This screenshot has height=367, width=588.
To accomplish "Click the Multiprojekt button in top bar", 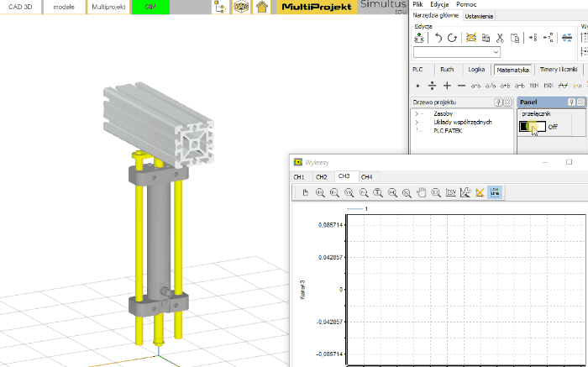I will click(x=107, y=8).
